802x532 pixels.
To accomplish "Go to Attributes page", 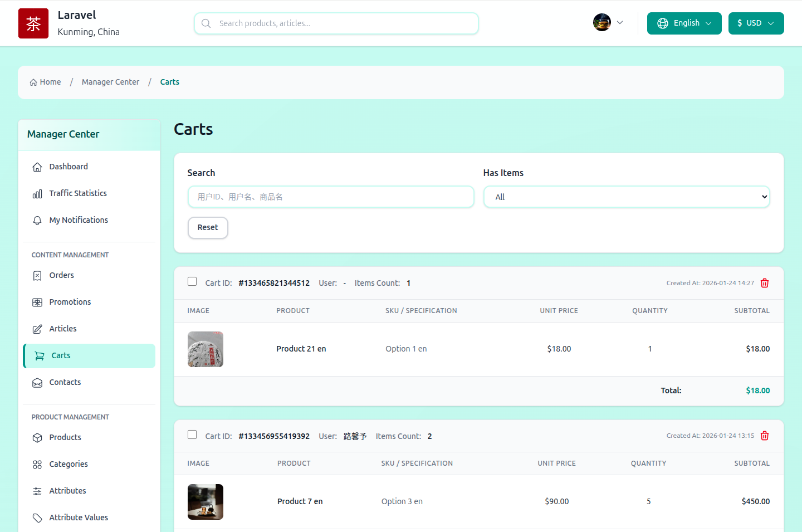I will pyautogui.click(x=89, y=491).
